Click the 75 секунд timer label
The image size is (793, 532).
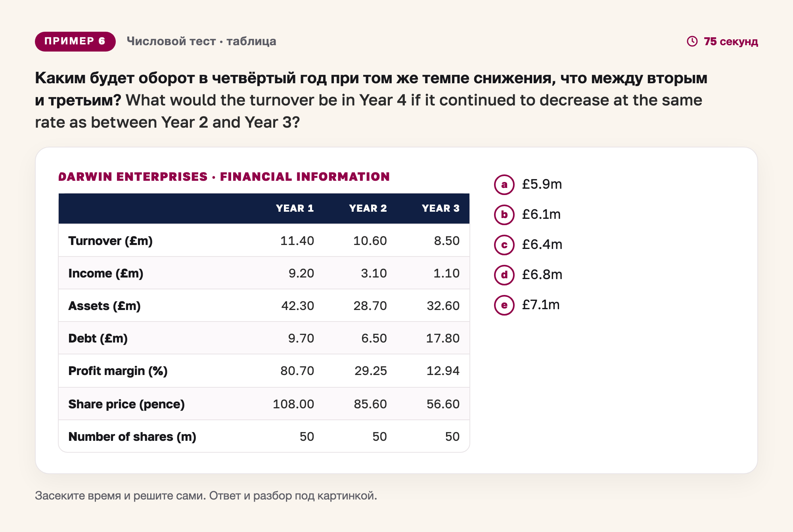731,41
